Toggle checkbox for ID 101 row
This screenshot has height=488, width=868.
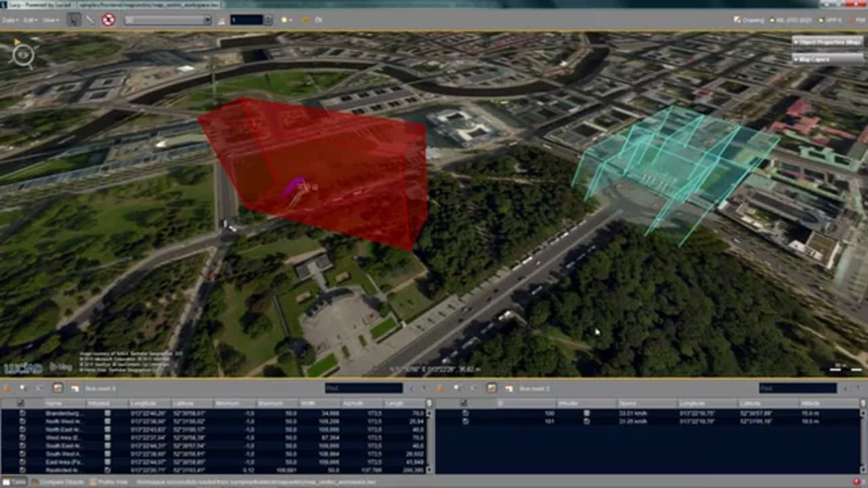pyautogui.click(x=465, y=421)
